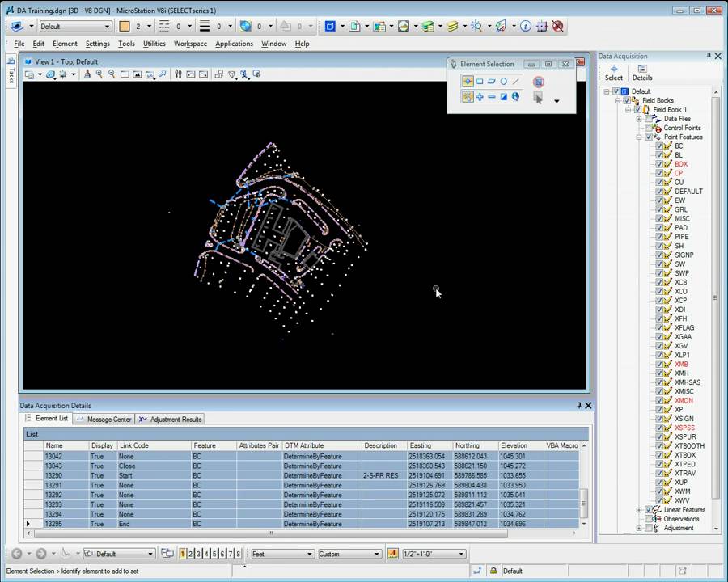Click the Subtract selection mode icon

coord(491,97)
